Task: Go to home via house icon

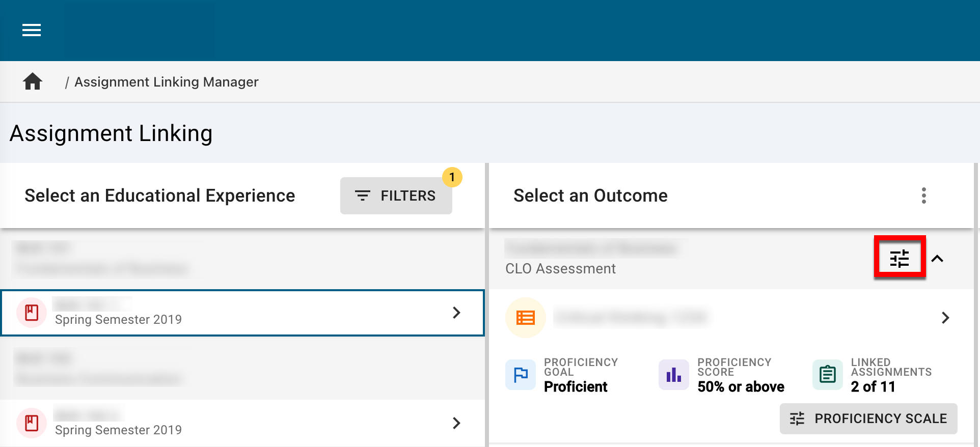Action: coord(33,81)
